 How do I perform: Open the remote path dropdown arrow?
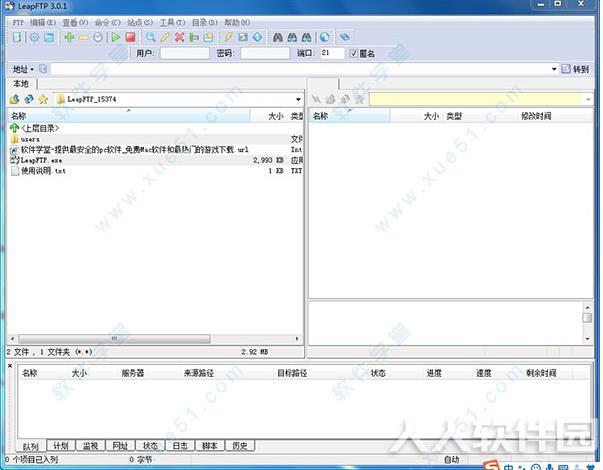(588, 99)
